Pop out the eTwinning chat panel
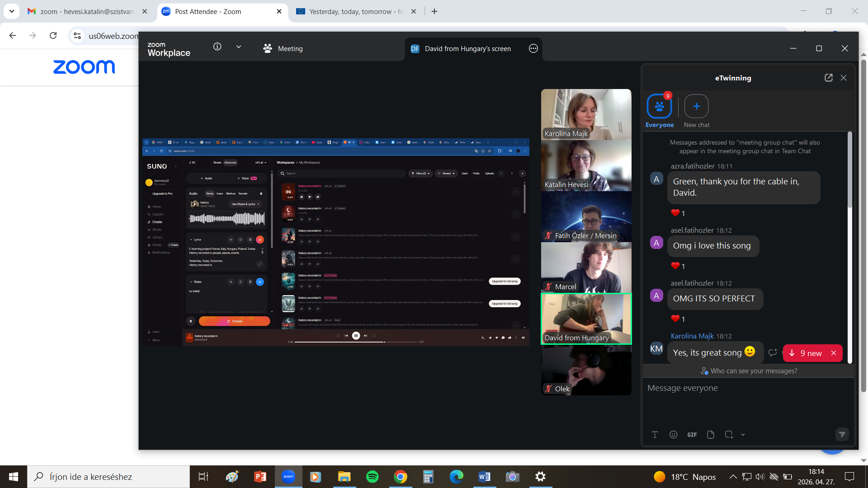This screenshot has height=488, width=868. [x=828, y=78]
